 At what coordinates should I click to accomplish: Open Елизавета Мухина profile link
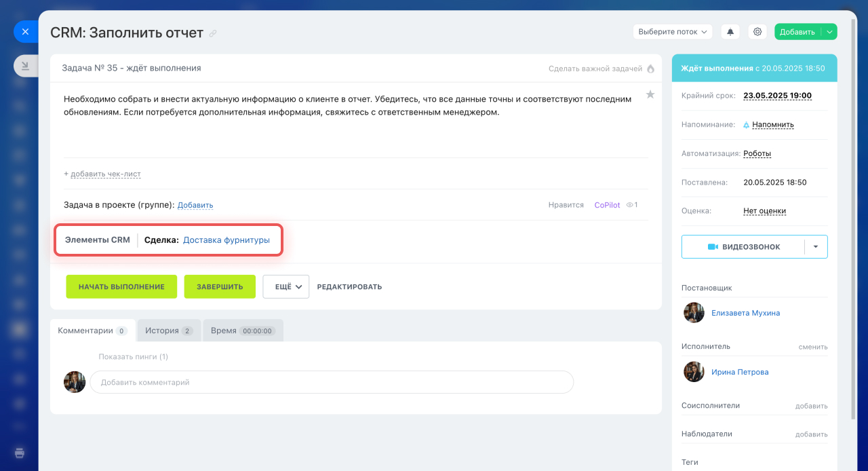pos(745,313)
